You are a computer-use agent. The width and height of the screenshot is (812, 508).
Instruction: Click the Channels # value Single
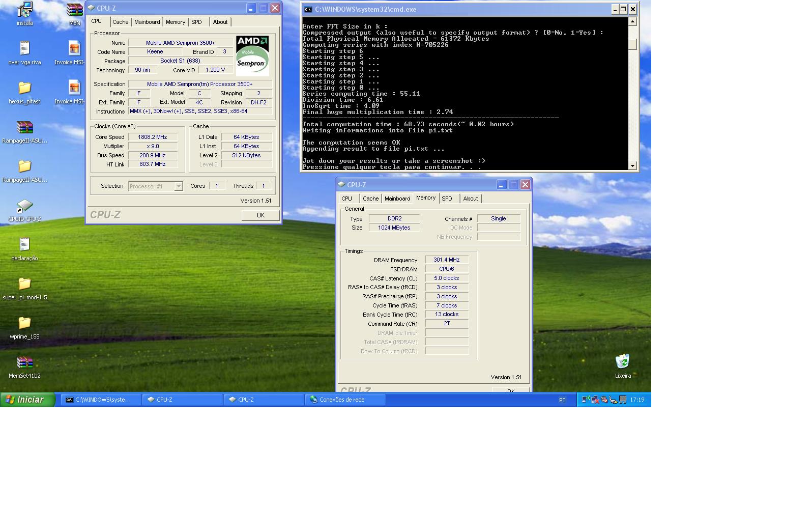tap(499, 218)
